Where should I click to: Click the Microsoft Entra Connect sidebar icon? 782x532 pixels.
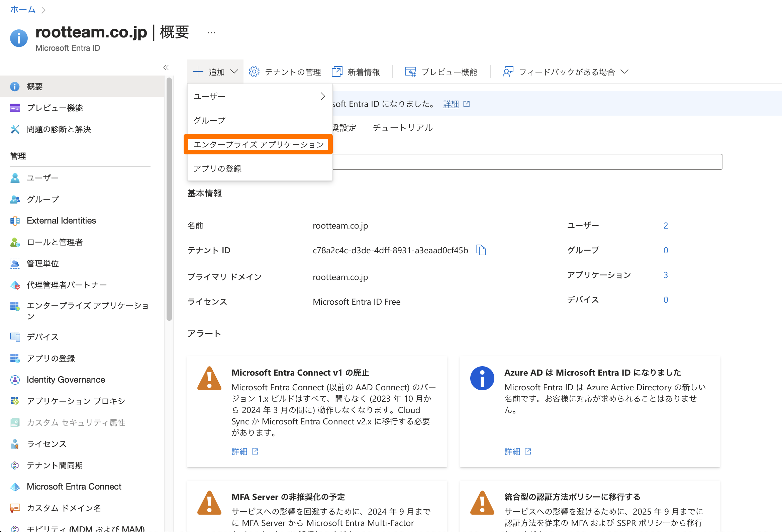coord(15,487)
